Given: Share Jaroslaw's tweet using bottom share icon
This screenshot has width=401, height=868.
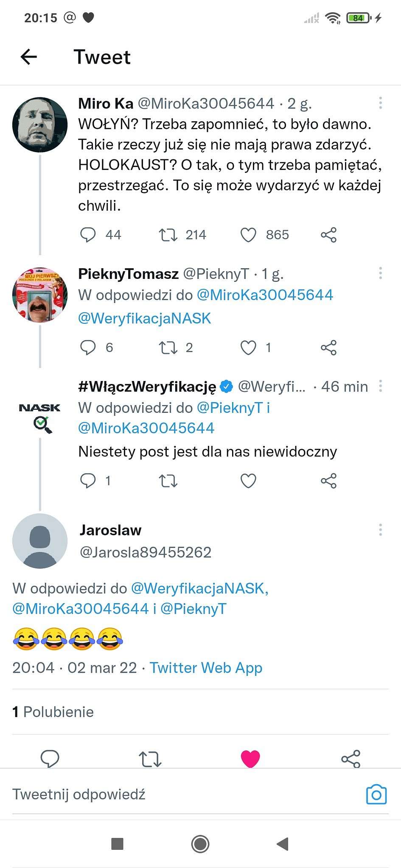Looking at the screenshot, I should point(351,759).
